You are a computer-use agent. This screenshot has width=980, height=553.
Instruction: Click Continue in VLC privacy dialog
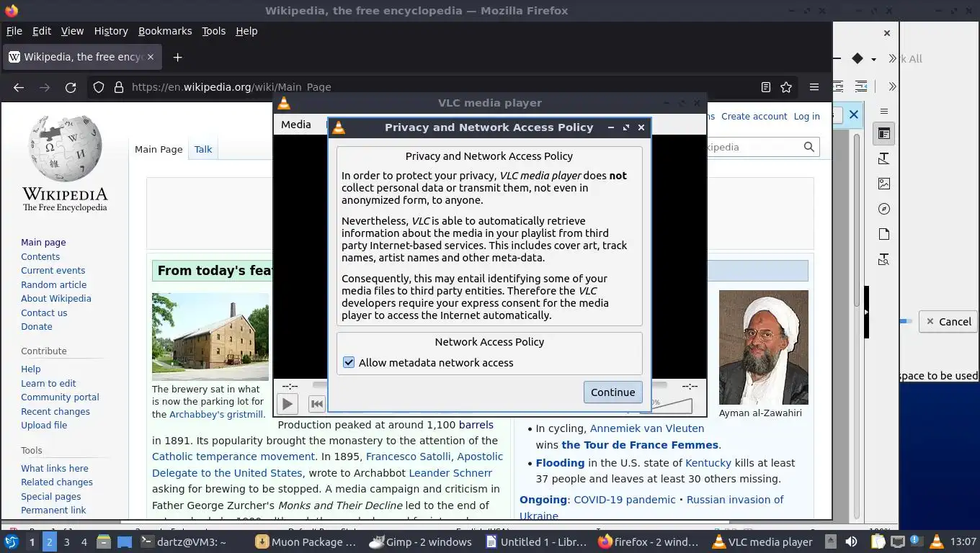(x=612, y=392)
